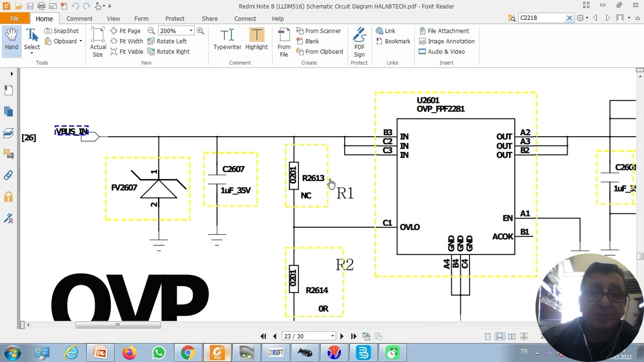Select the Highlight tool
This screenshot has width=644, height=362.
257,40
